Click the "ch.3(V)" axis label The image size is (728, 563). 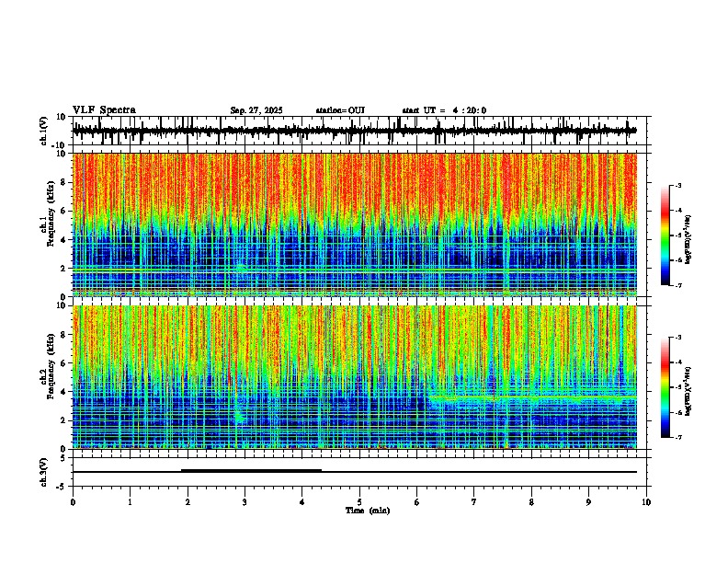(44, 472)
